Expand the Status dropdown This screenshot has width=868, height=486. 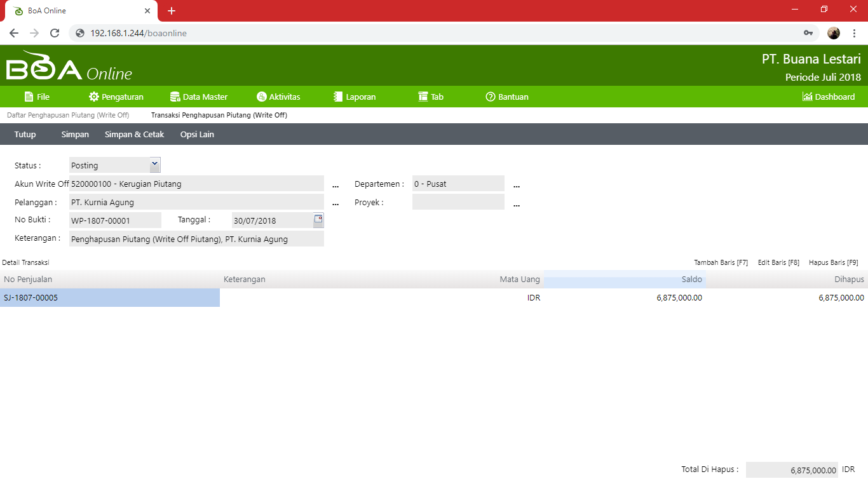pyautogui.click(x=154, y=165)
